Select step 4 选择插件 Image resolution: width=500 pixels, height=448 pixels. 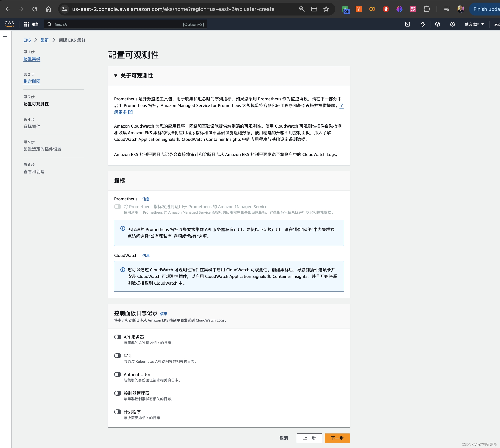pyautogui.click(x=32, y=126)
